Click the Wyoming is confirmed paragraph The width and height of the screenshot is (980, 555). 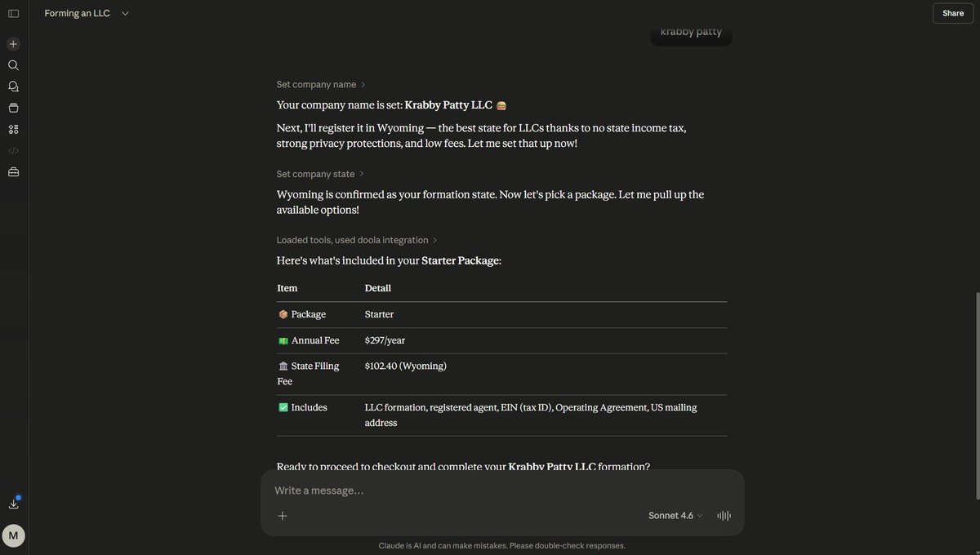tap(490, 202)
